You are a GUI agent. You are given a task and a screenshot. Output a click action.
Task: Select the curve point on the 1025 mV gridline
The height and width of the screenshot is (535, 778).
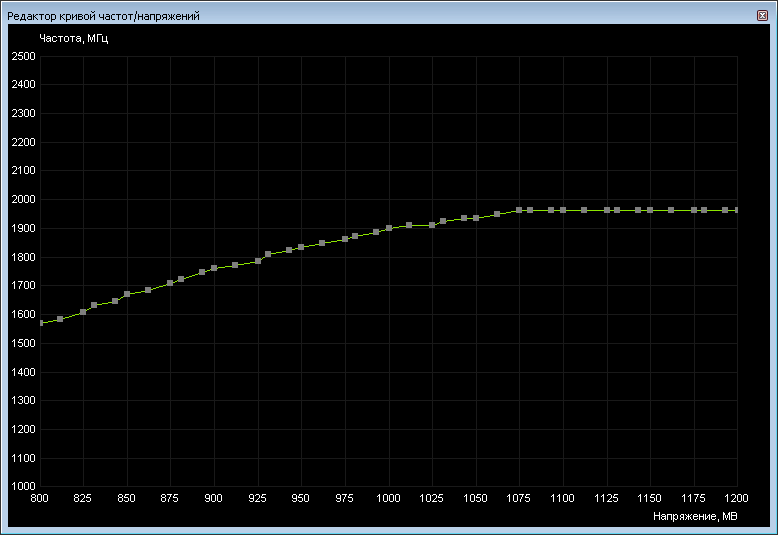pyautogui.click(x=432, y=225)
